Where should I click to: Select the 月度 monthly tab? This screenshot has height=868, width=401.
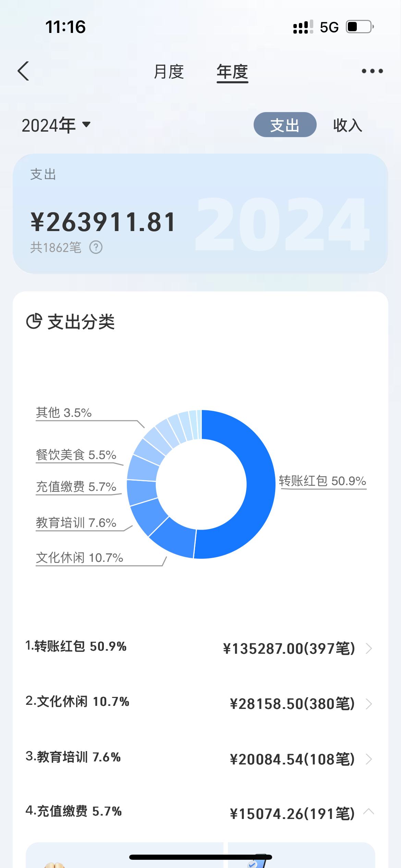[x=169, y=72]
